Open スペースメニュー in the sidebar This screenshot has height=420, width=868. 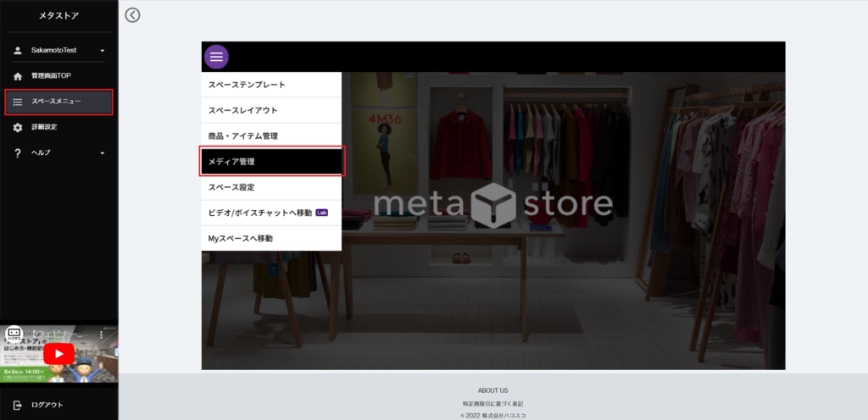click(x=58, y=102)
